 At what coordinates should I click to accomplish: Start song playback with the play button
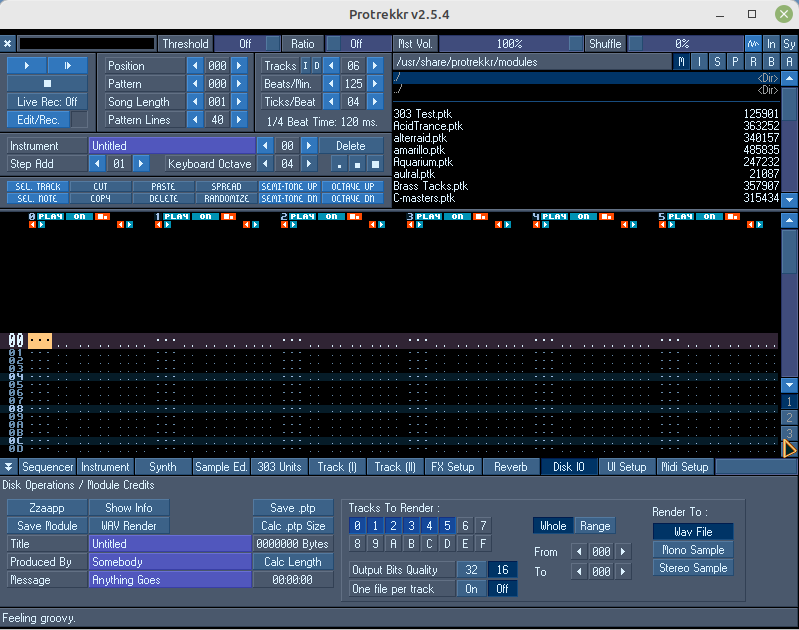click(27, 65)
